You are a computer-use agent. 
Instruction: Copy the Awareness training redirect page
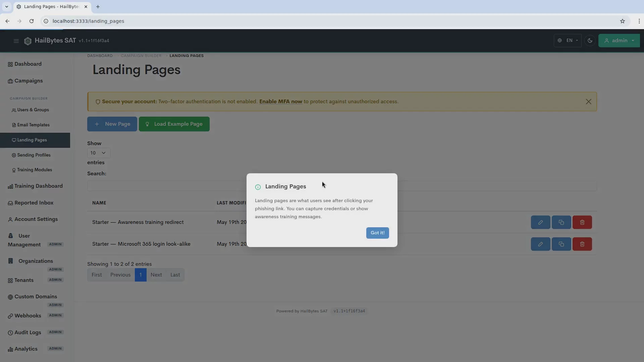tap(561, 222)
